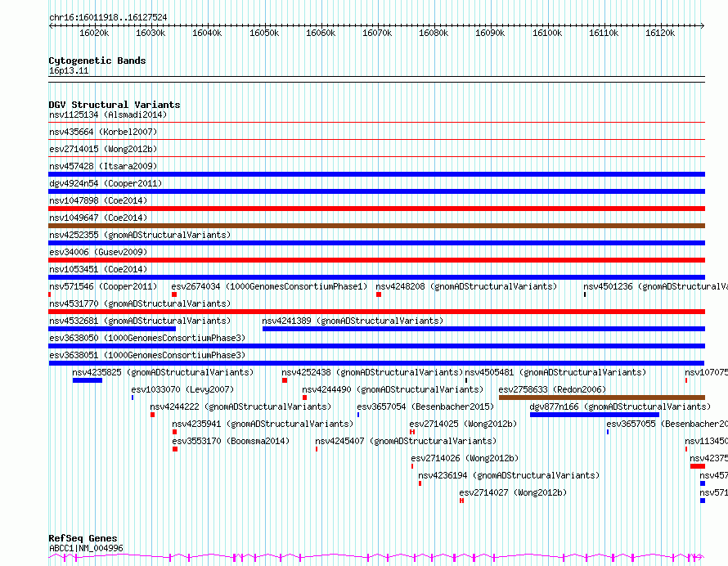Click black tick marker under nsv4501236
Viewport: 728px width, 566px height.
(x=585, y=294)
